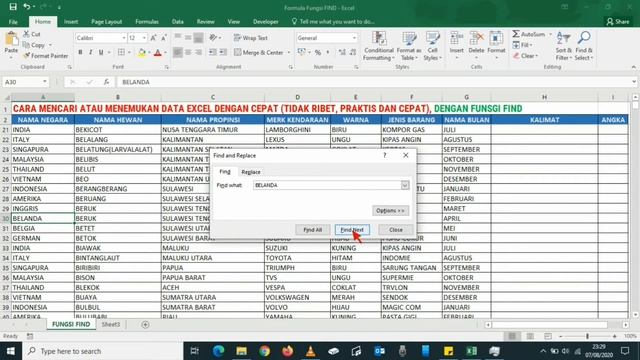
Task: Click Find Next button
Action: (x=352, y=230)
